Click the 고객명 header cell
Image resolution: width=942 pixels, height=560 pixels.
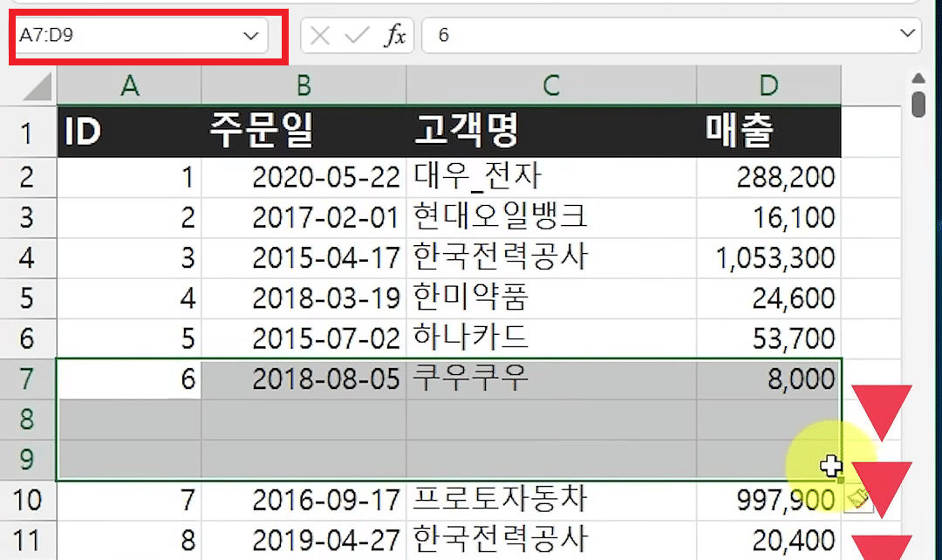coord(551,133)
